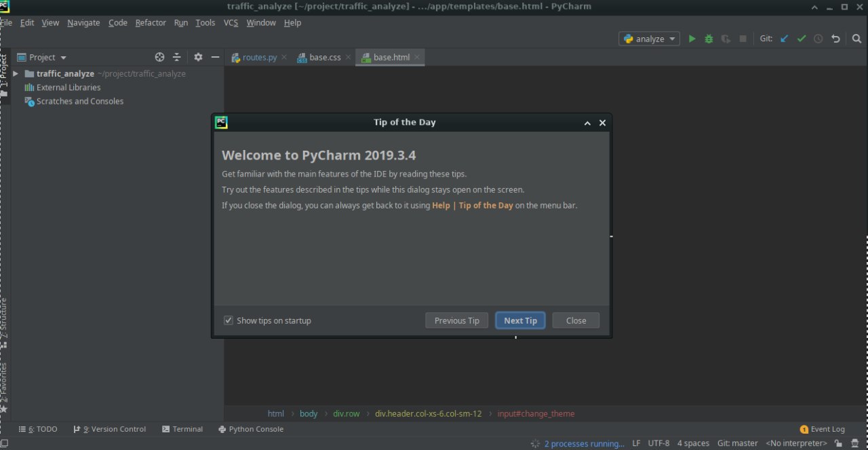Click the grey Stop square icon
The width and height of the screenshot is (868, 450).
(743, 39)
